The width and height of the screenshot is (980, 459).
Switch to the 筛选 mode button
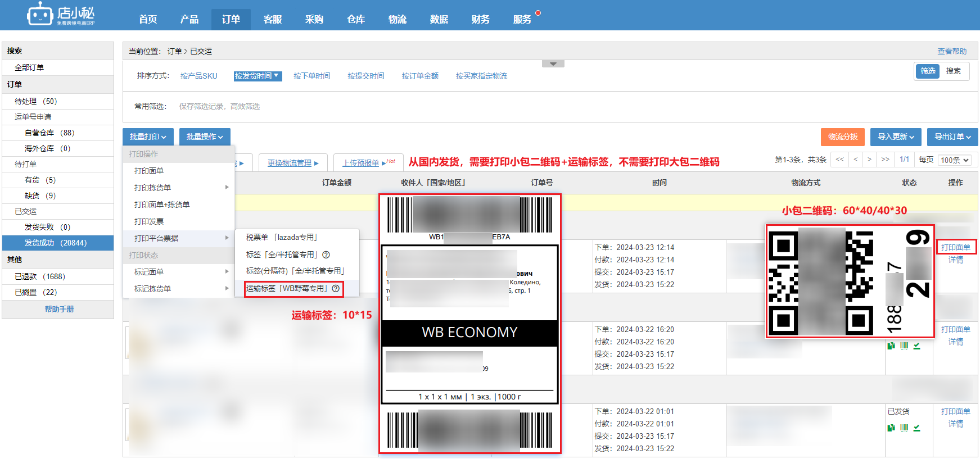(928, 71)
